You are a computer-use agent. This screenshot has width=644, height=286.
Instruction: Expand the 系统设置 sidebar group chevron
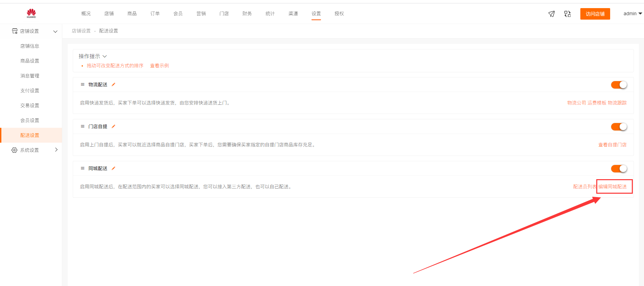pyautogui.click(x=56, y=150)
